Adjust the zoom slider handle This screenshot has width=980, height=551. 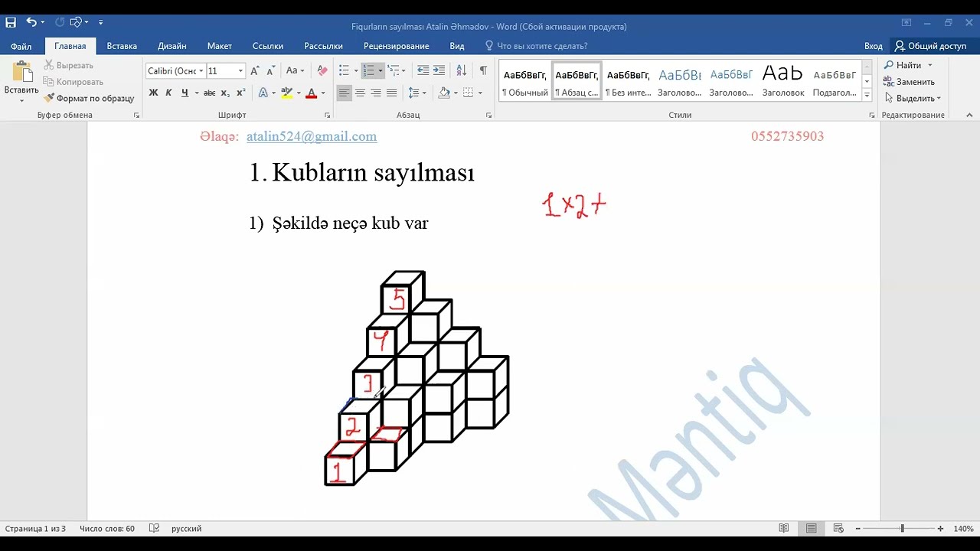(x=902, y=529)
